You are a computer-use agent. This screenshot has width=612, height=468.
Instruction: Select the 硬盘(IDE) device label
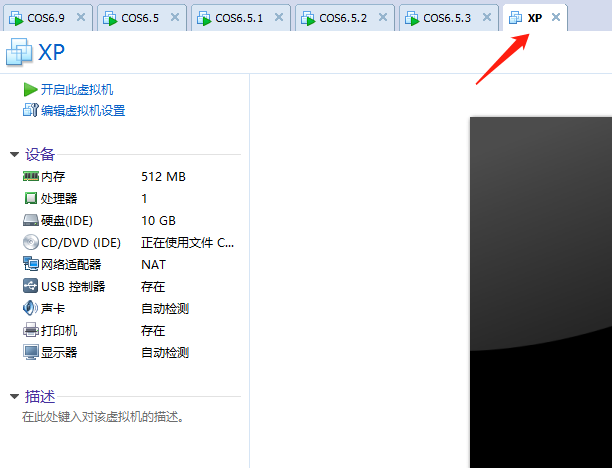pyautogui.click(x=67, y=221)
